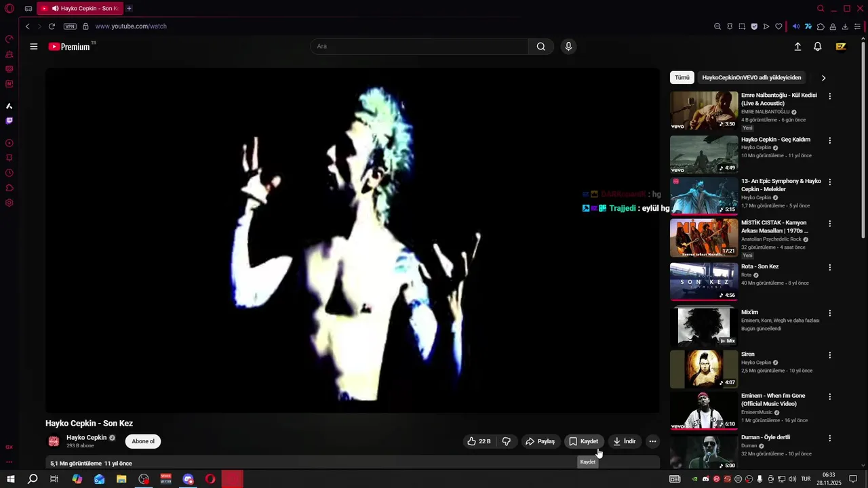Open the sidebar Player icon

coord(9,143)
